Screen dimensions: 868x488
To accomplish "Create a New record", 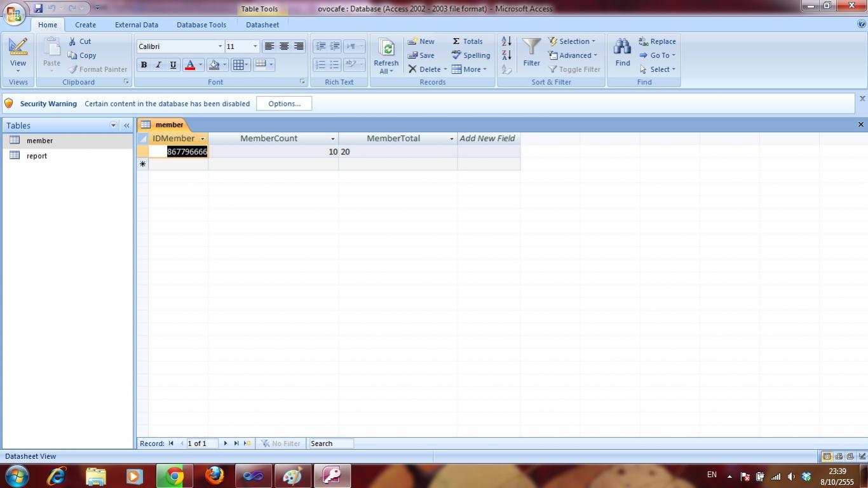I will (421, 41).
